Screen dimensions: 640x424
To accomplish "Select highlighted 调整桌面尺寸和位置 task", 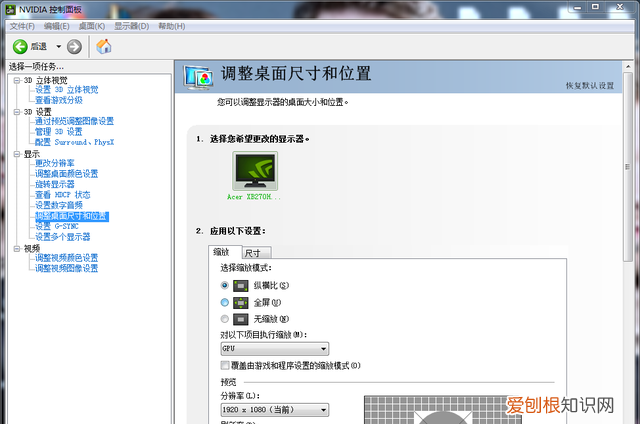I will (72, 216).
